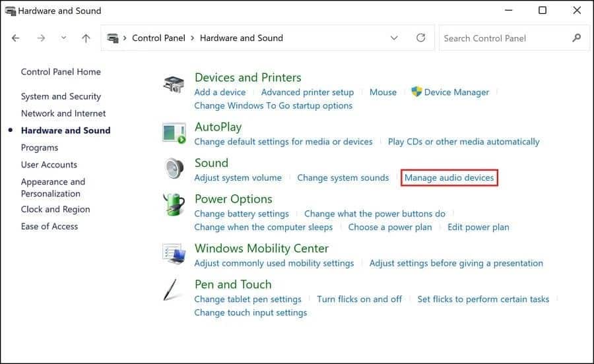Click the forward navigation arrow
The image size is (594, 364).
(x=41, y=38)
